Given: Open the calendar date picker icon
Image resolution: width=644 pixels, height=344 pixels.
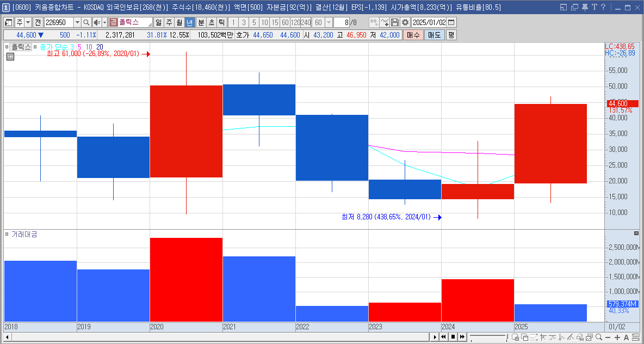Looking at the screenshot, I should point(451,22).
